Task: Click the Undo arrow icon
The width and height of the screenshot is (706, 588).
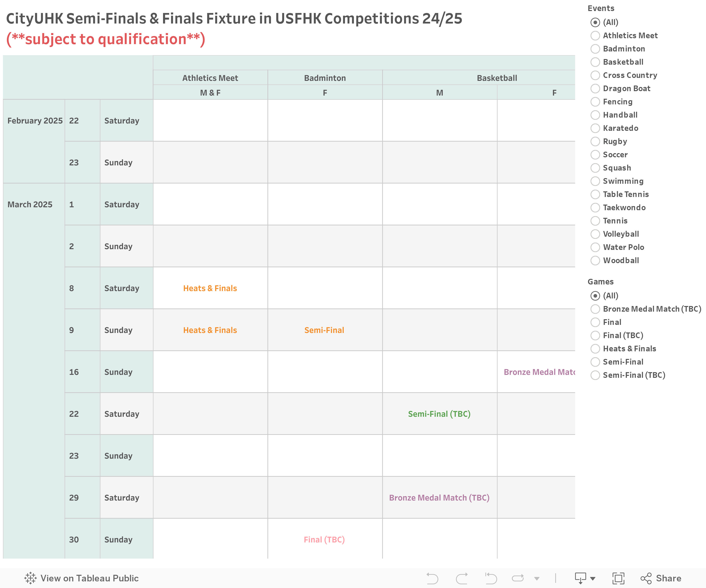Action: pyautogui.click(x=432, y=578)
